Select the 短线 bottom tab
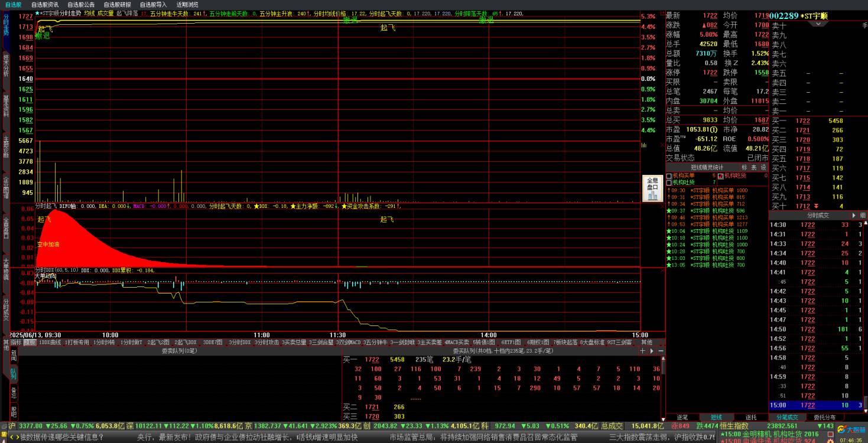This screenshot has height=443, width=868. pyautogui.click(x=716, y=417)
